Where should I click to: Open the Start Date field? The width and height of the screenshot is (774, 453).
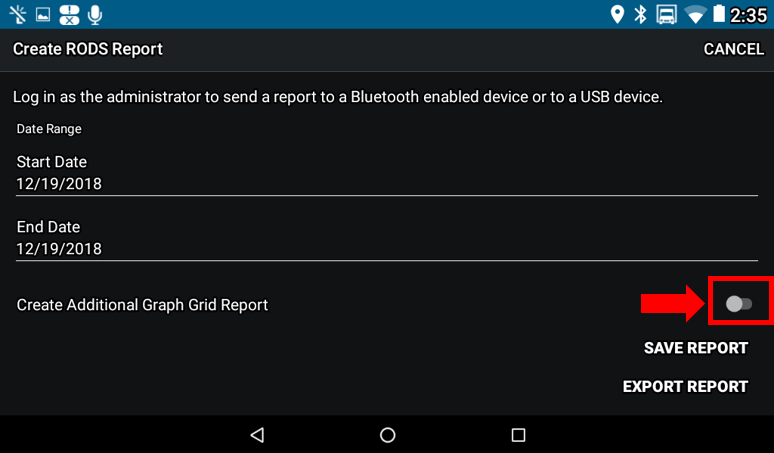click(x=387, y=174)
